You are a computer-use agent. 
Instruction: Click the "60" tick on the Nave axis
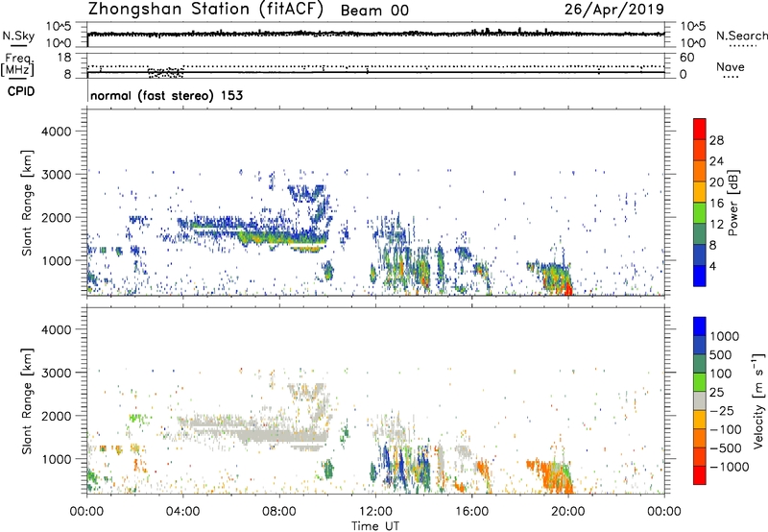[686, 58]
